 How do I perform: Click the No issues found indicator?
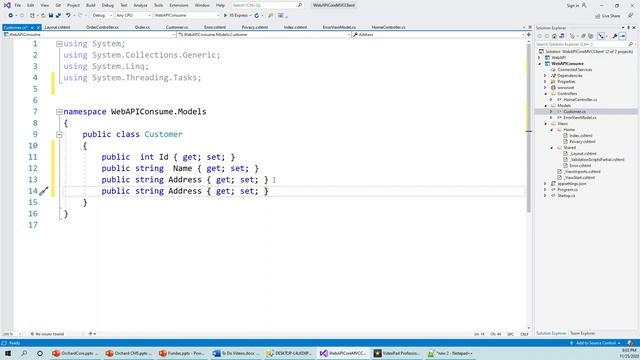click(47, 334)
